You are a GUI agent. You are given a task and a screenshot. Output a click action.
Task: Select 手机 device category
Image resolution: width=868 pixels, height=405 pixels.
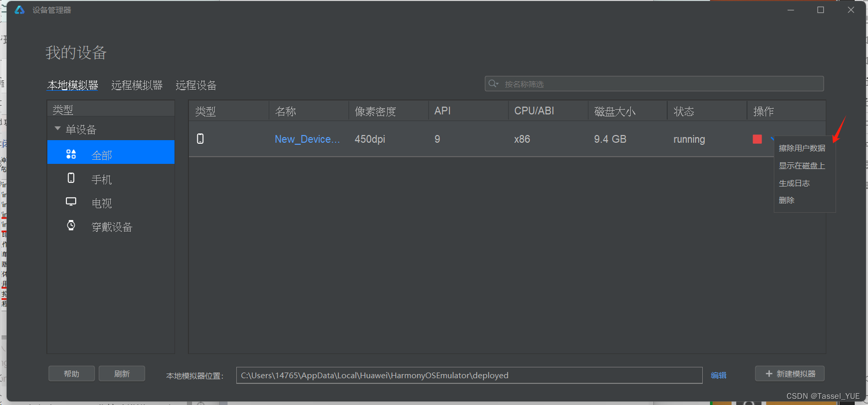point(111,179)
